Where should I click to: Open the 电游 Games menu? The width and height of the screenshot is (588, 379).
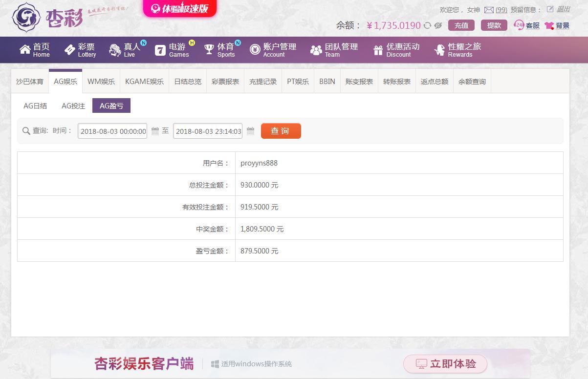pyautogui.click(x=173, y=50)
